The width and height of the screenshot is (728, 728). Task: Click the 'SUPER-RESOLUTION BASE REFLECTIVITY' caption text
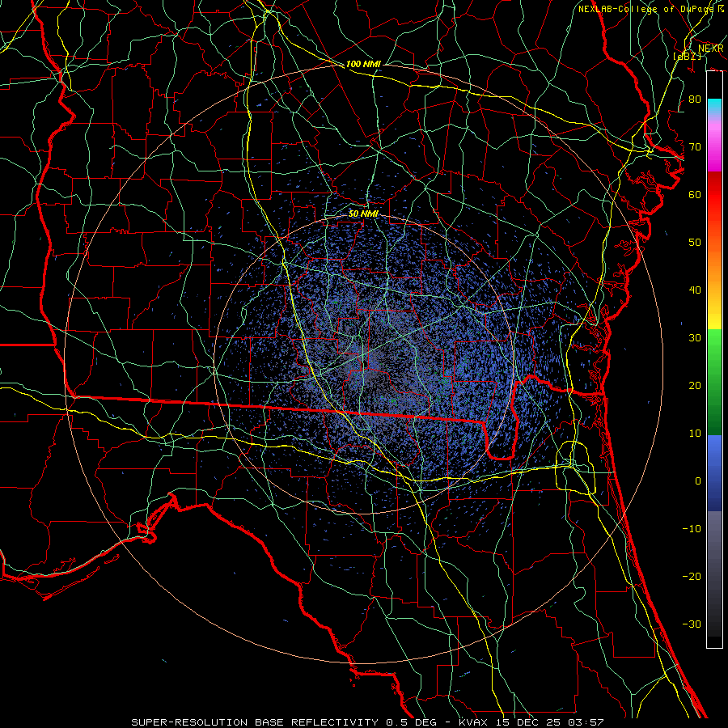point(256,722)
